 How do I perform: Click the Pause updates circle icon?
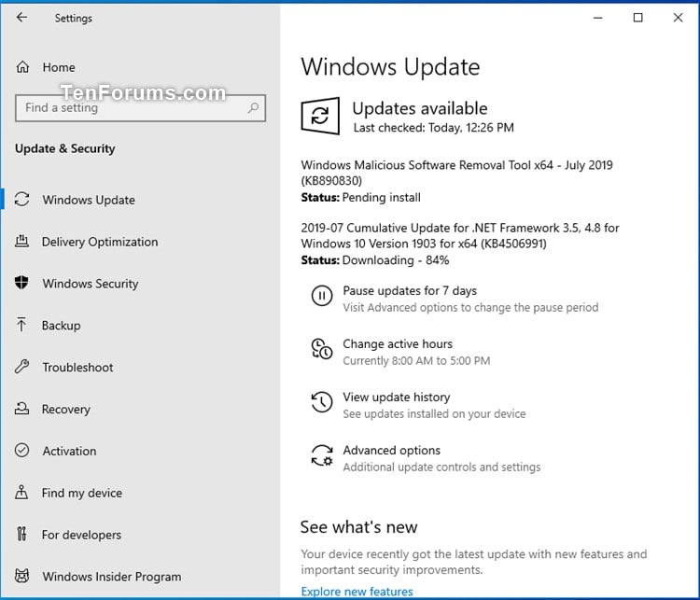[322, 296]
